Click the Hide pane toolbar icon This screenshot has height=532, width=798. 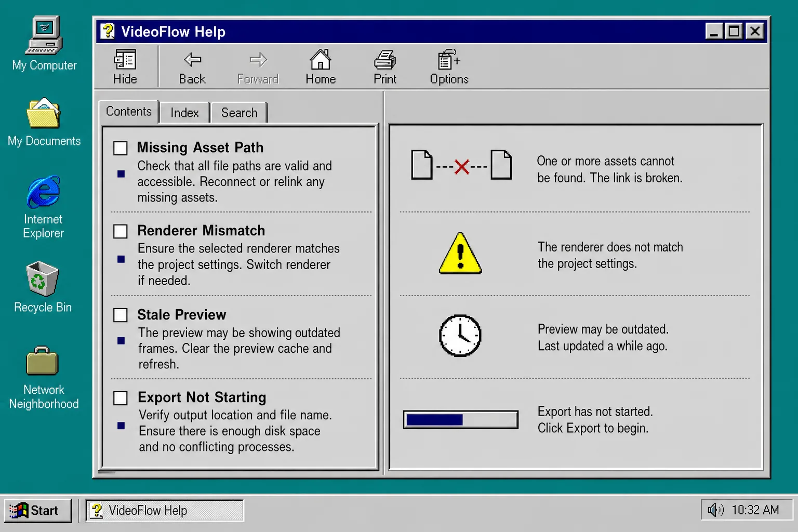[x=125, y=60]
